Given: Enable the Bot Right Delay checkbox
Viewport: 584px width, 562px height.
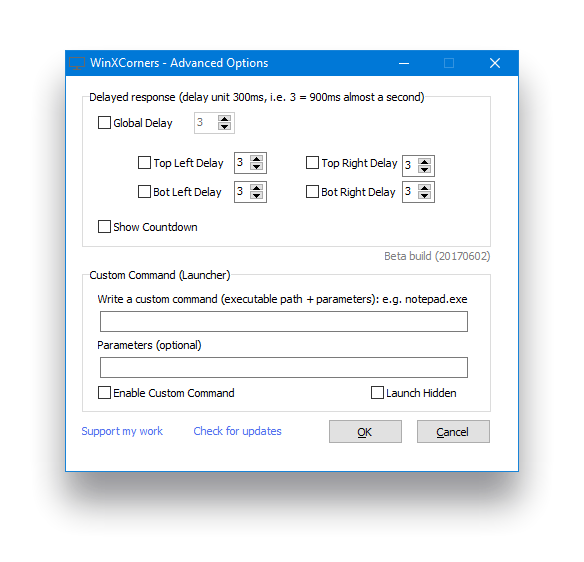Looking at the screenshot, I should pyautogui.click(x=312, y=192).
